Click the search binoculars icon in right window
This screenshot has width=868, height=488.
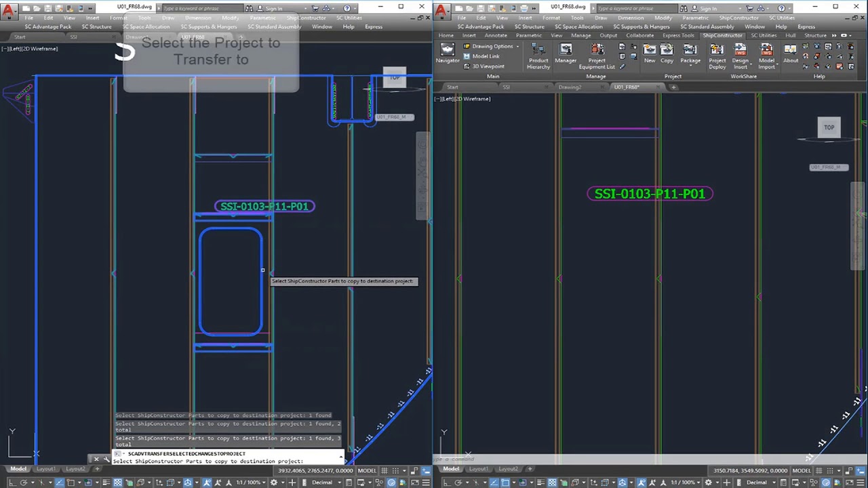tap(684, 8)
